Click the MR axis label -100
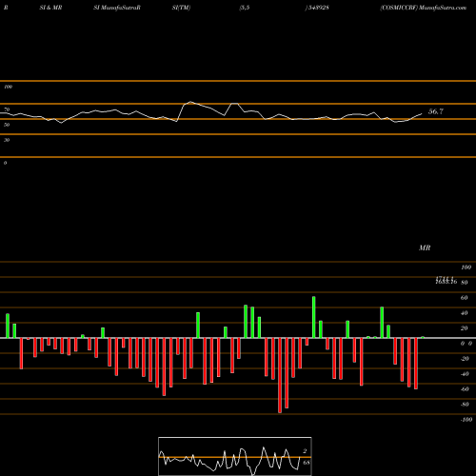Screen dimensions: 476x476 (466, 420)
